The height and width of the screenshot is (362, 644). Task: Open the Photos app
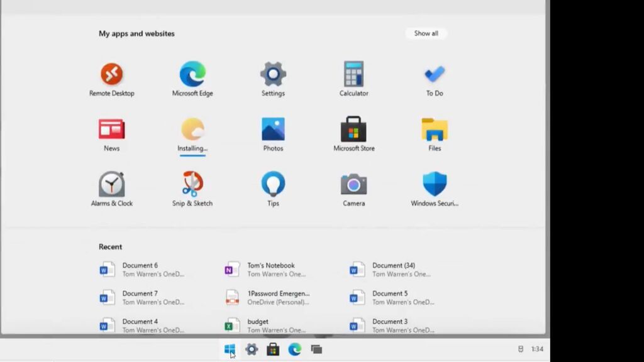(x=273, y=134)
